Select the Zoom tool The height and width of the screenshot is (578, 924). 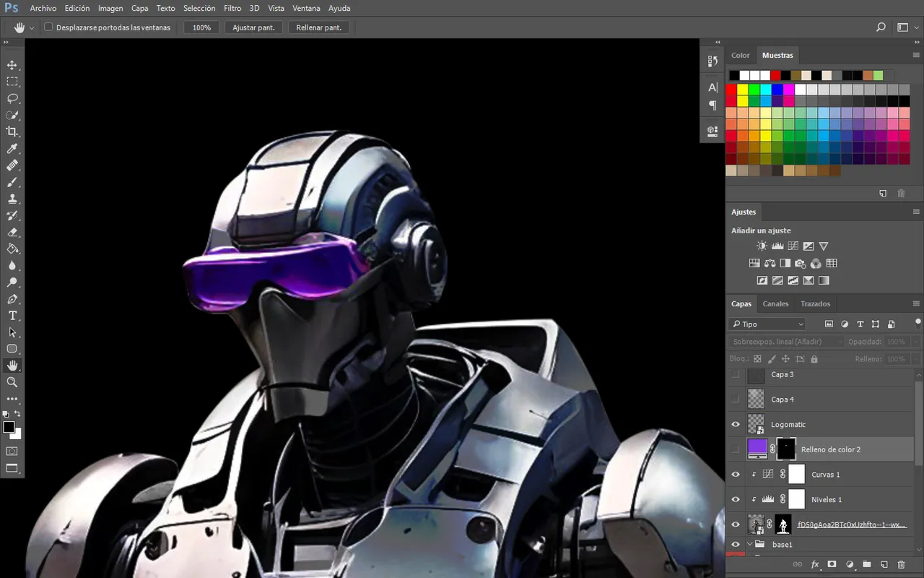point(12,382)
